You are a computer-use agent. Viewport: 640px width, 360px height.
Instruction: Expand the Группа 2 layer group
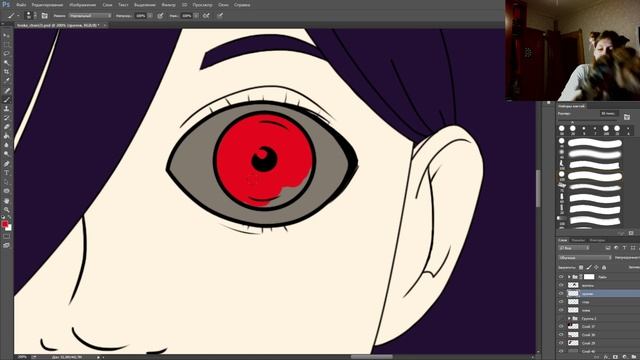pyautogui.click(x=569, y=318)
